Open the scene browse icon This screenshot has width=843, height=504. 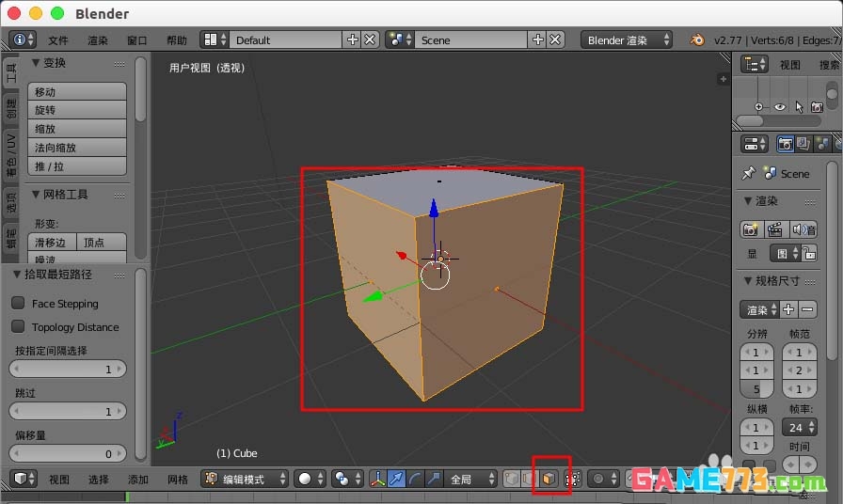(x=400, y=39)
